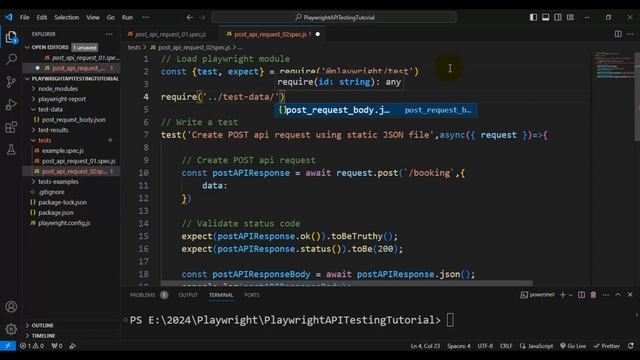Open the Go menu
This screenshot has height=360, width=640.
[111, 17]
